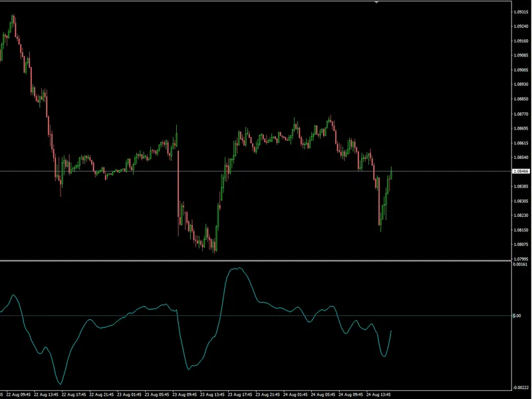Click the 1.09315 price axis label
Viewport: 532px width, 399px height.
(521, 12)
